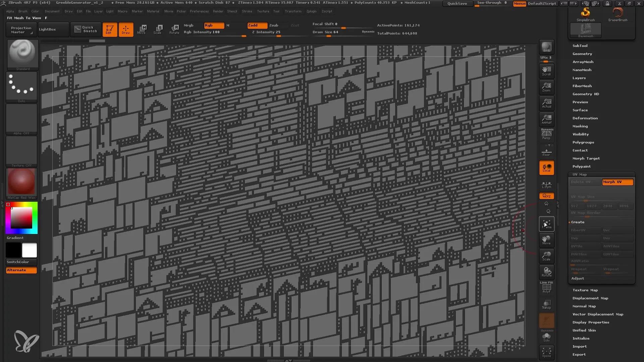Expand the Displacement Map section
Image resolution: width=644 pixels, height=362 pixels.
(x=590, y=298)
